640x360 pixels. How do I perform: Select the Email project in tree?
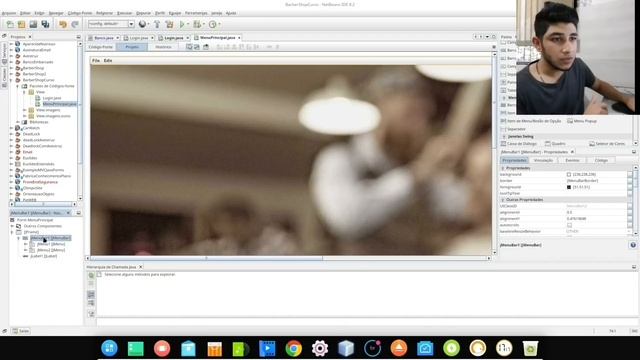pos(27,152)
